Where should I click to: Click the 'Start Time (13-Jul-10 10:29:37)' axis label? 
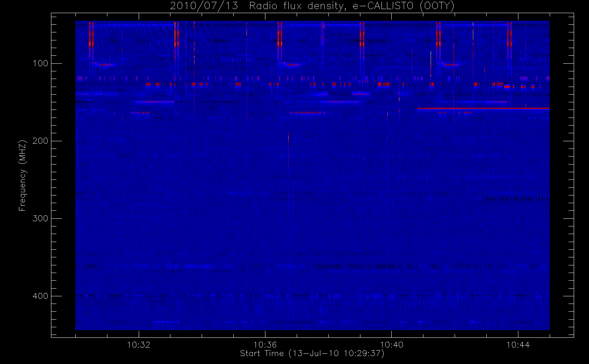(312, 353)
